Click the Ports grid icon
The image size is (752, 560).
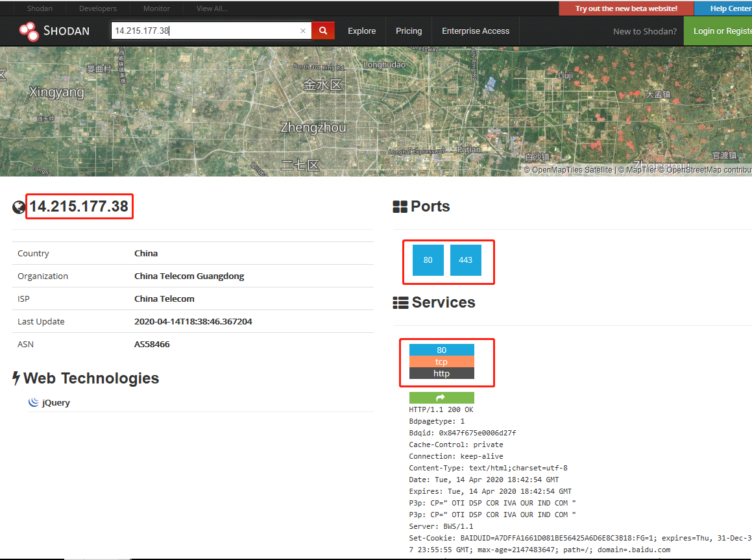tap(400, 206)
